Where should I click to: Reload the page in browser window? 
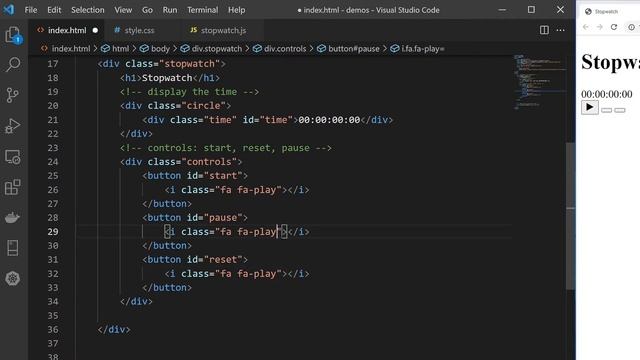(614, 27)
